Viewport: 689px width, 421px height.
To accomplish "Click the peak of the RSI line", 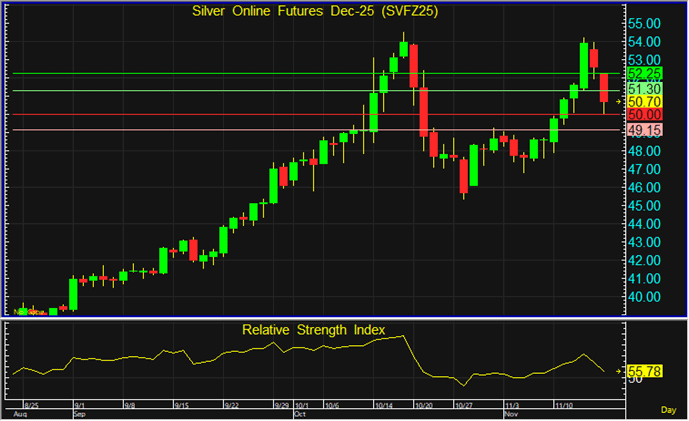I will (404, 335).
